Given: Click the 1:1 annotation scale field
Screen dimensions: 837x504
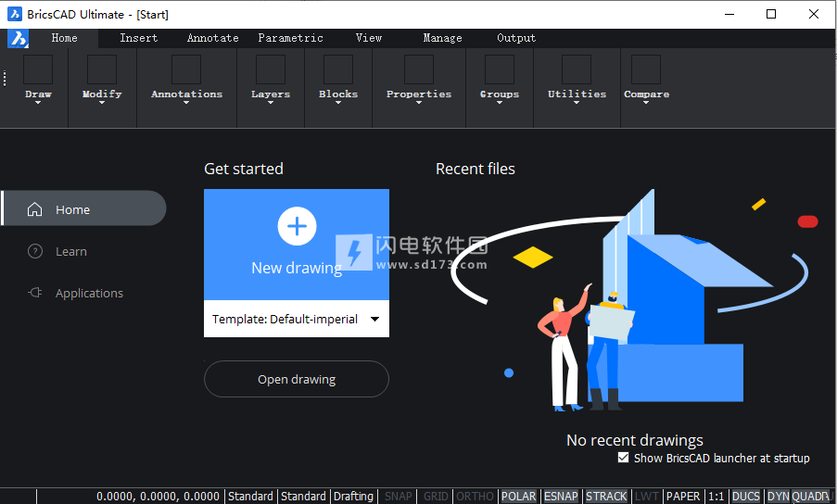Looking at the screenshot, I should (x=716, y=496).
